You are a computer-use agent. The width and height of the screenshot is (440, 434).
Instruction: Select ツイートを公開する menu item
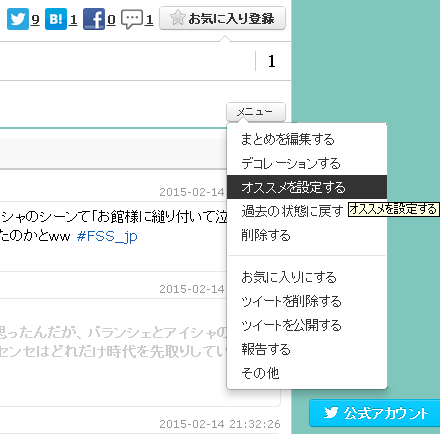[307, 325]
